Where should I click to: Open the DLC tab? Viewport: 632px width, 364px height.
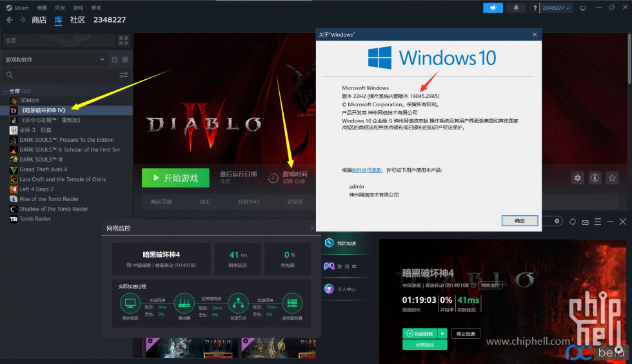205,202
